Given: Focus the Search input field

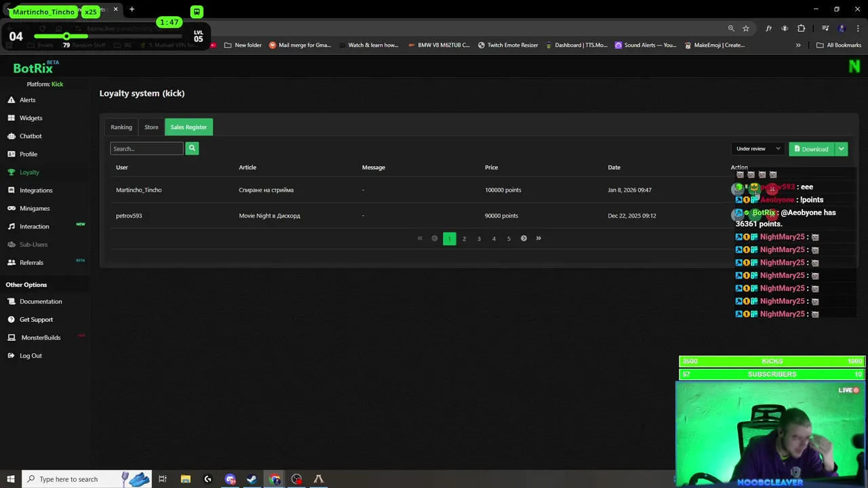Looking at the screenshot, I should point(146,148).
